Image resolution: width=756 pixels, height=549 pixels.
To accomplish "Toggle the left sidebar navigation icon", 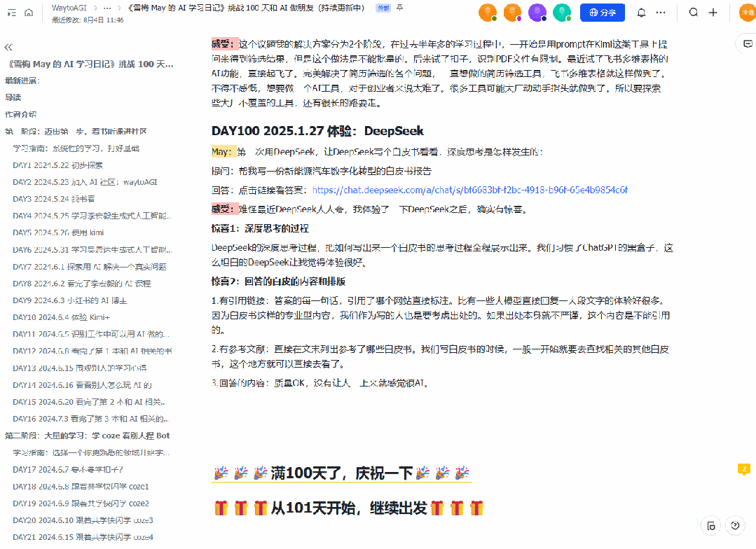I will 12,13.
